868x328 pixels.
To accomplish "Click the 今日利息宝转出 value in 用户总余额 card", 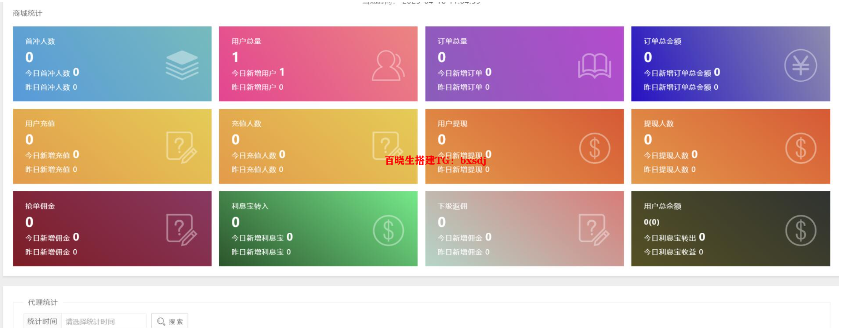I will 702,237.
